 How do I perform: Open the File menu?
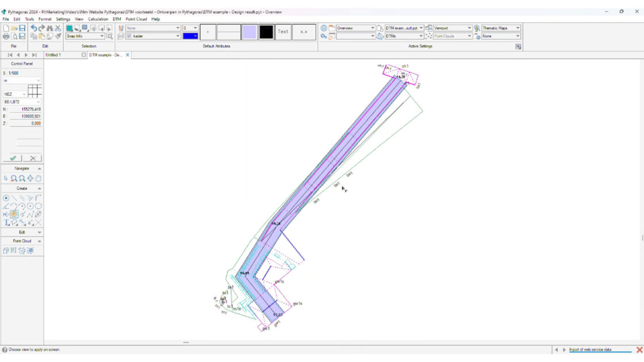pos(6,20)
